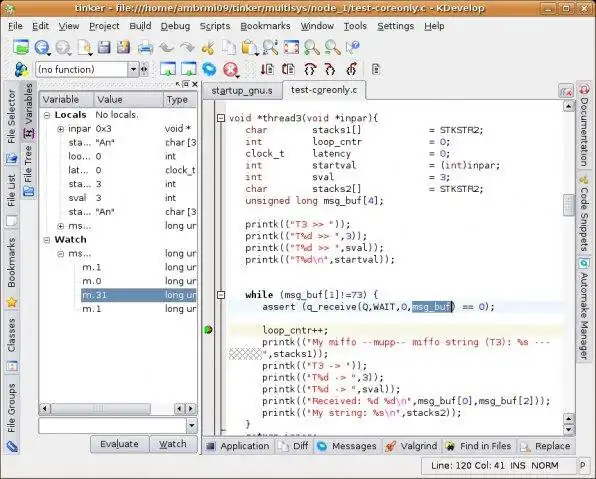The image size is (596, 479).
Task: Cut selection using the scissors icon
Action: 208,48
